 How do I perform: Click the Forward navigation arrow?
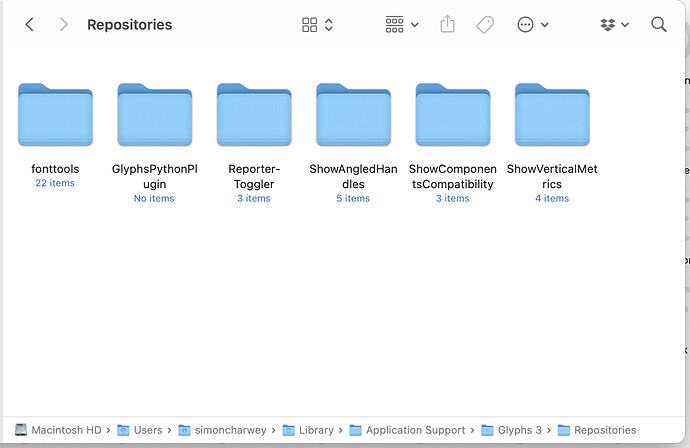pyautogui.click(x=64, y=25)
